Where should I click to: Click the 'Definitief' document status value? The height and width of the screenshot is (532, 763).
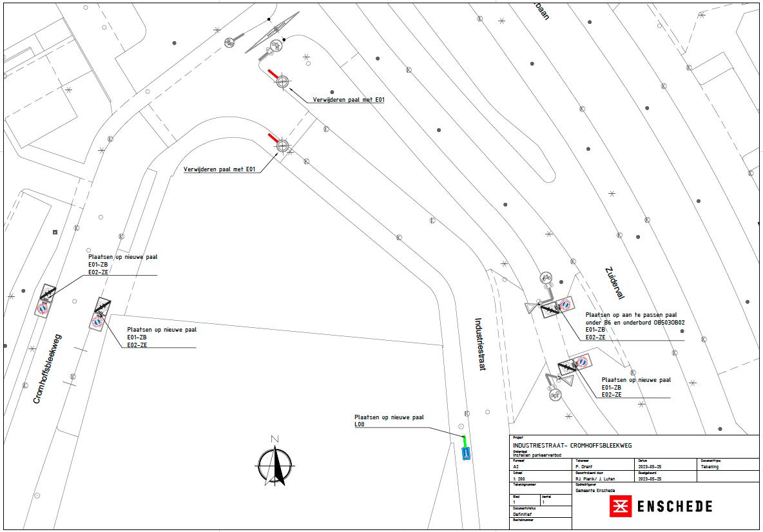pyautogui.click(x=523, y=515)
